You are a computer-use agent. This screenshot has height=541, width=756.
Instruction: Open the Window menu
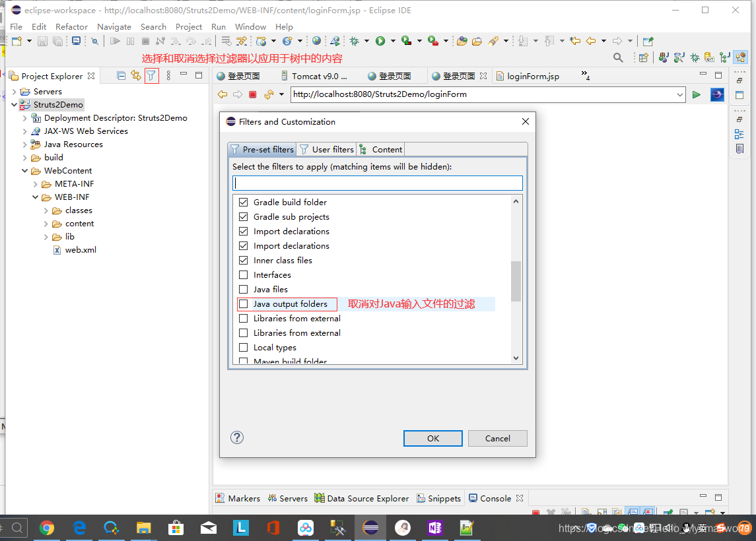[250, 26]
